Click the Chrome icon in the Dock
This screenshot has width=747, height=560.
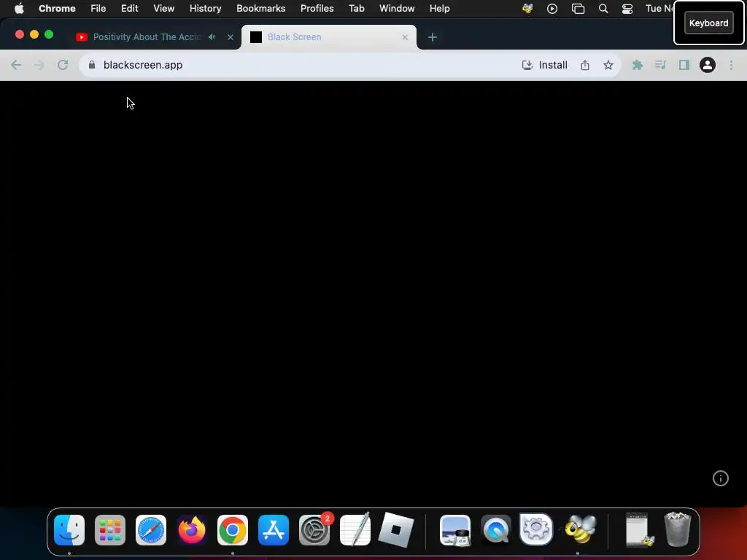pyautogui.click(x=233, y=529)
